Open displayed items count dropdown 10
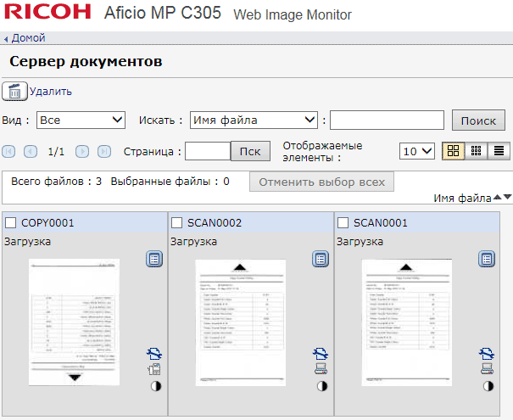 click(x=417, y=151)
